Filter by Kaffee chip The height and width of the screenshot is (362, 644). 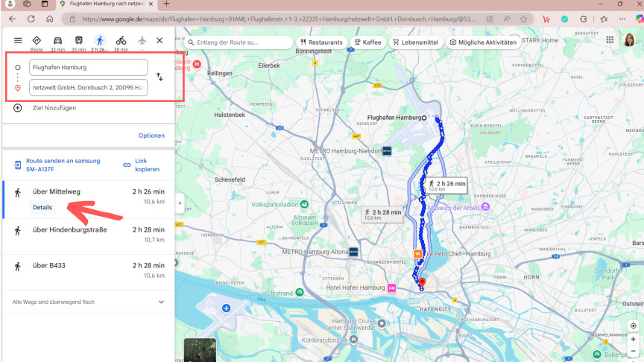coord(368,42)
